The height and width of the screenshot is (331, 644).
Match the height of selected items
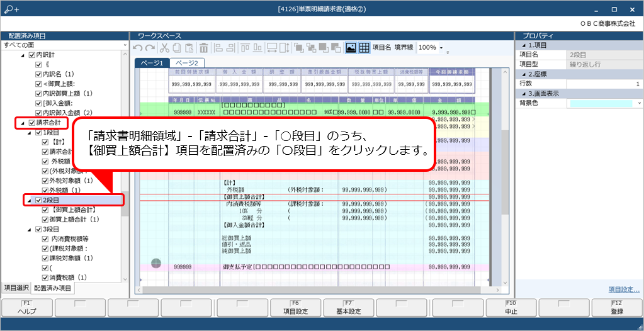(285, 48)
